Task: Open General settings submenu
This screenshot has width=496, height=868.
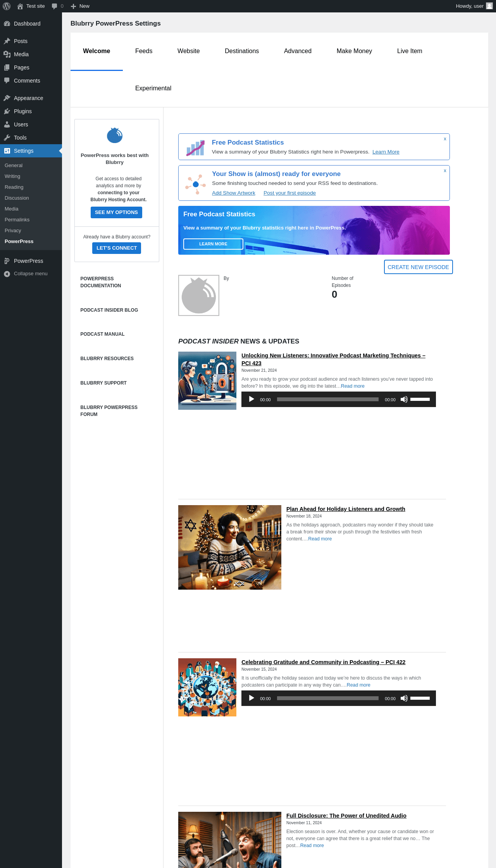Action: (14, 166)
